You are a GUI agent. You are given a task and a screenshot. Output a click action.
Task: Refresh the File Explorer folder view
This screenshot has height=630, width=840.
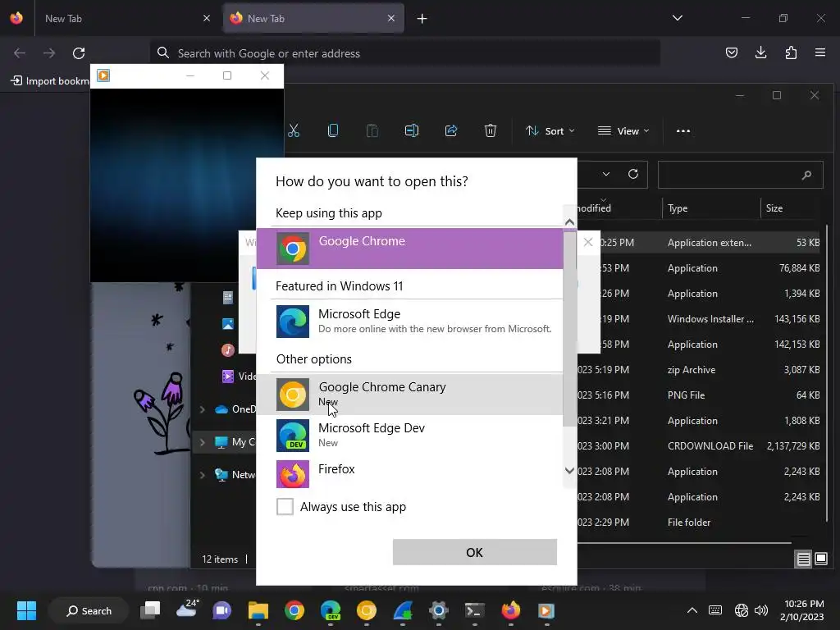(x=633, y=174)
